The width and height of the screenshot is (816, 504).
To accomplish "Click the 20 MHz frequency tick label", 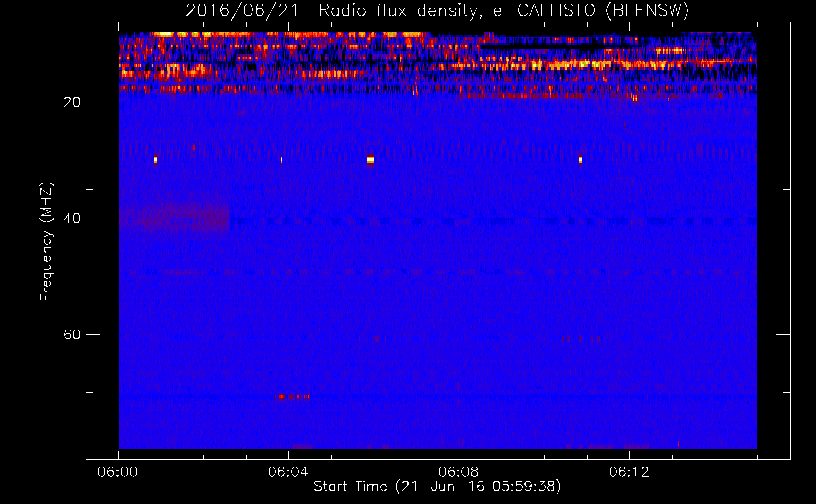I will [x=72, y=102].
